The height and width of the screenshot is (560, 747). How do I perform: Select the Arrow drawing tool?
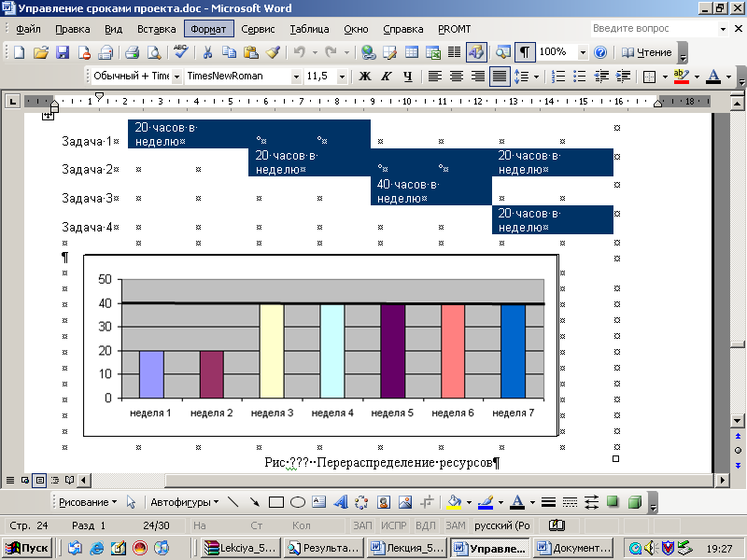point(254,502)
